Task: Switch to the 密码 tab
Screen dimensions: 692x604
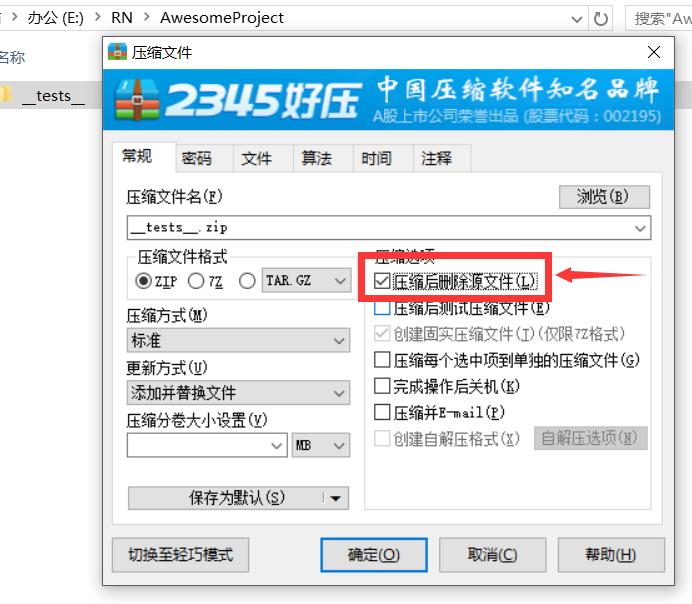Action: pyautogui.click(x=196, y=158)
